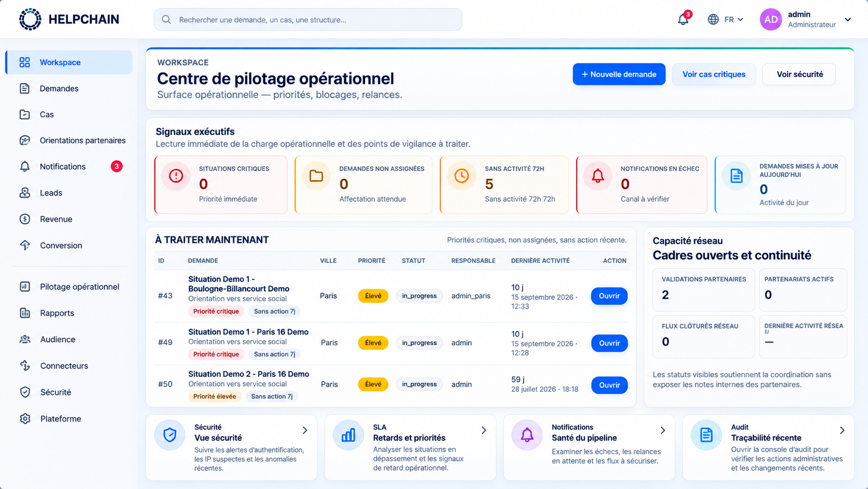Select Workspace in the sidebar
This screenshot has height=489, width=868.
click(x=69, y=62)
